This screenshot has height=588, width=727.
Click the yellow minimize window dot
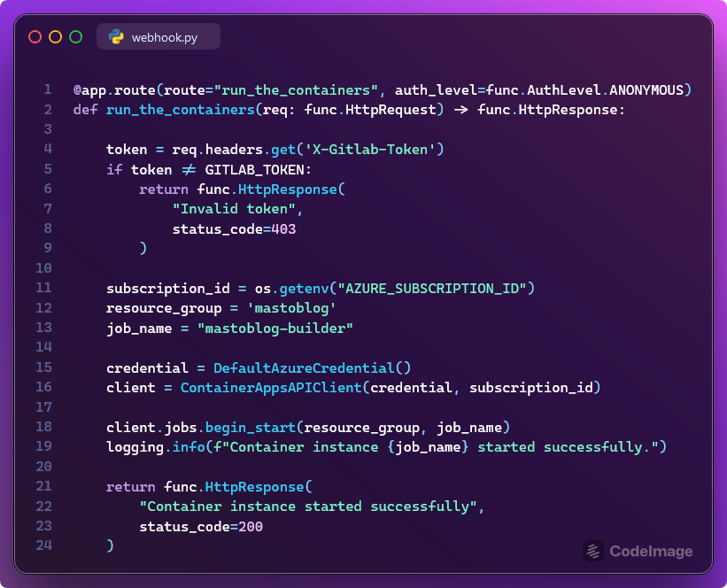click(55, 36)
